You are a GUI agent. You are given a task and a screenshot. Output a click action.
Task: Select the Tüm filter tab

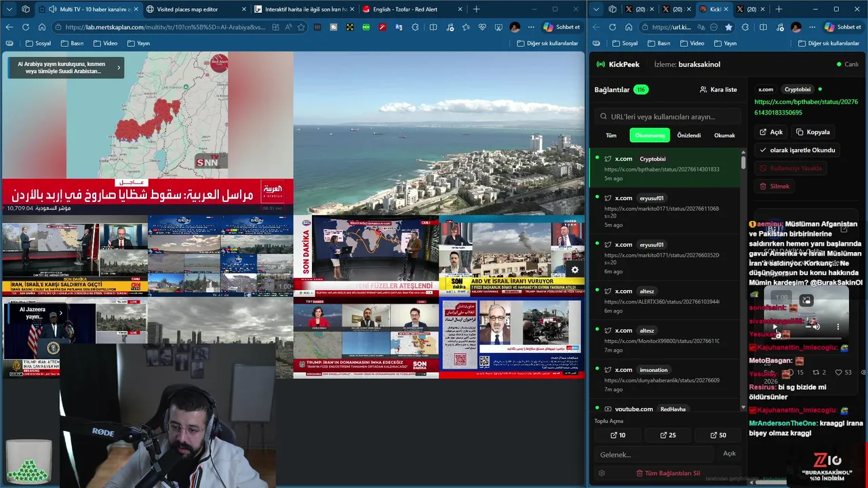[x=611, y=136]
